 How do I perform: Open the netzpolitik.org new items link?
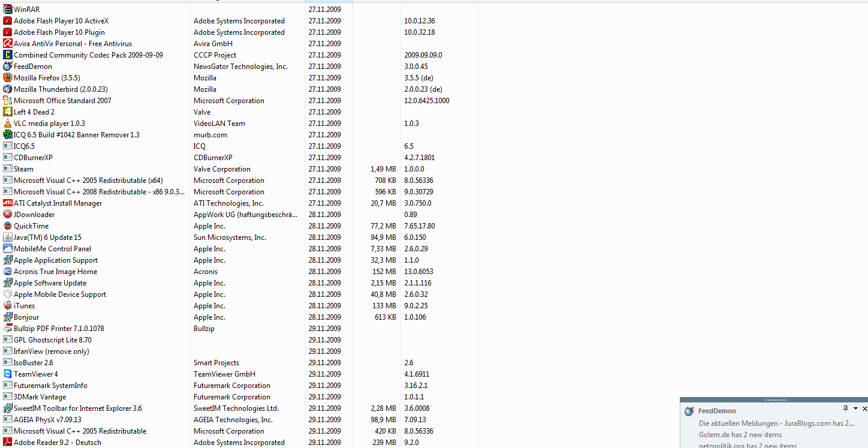click(748, 446)
